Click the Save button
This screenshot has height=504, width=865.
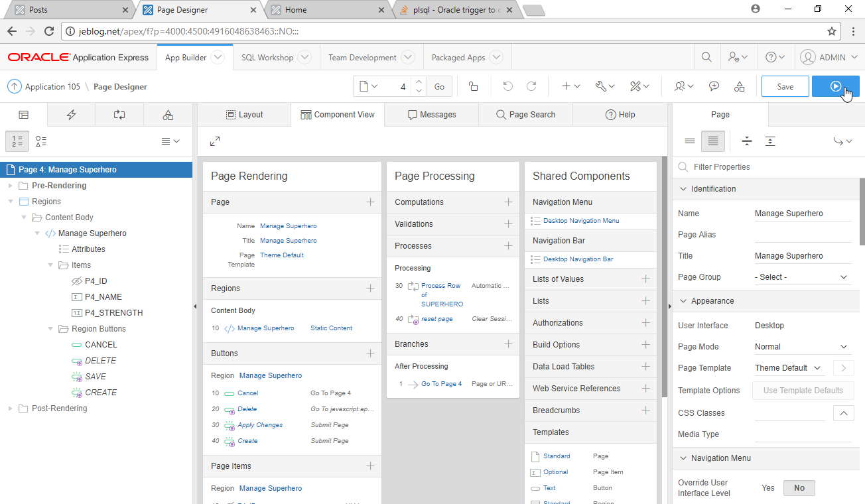pos(785,86)
